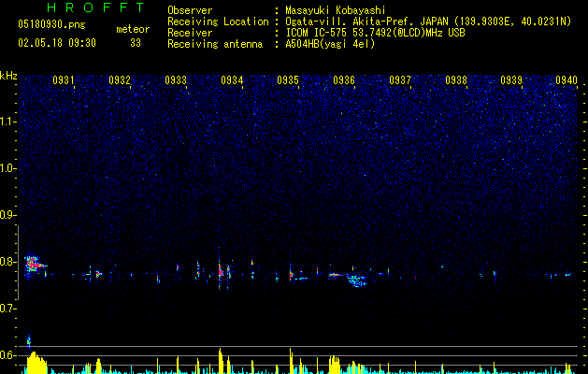Click the Receiver field label
588x374 pixels.
[190, 33]
